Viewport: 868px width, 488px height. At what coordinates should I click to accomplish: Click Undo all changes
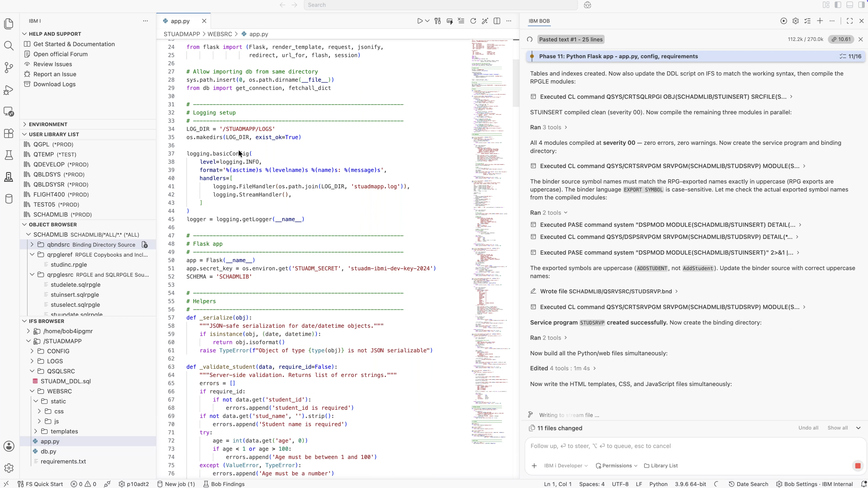(x=808, y=428)
